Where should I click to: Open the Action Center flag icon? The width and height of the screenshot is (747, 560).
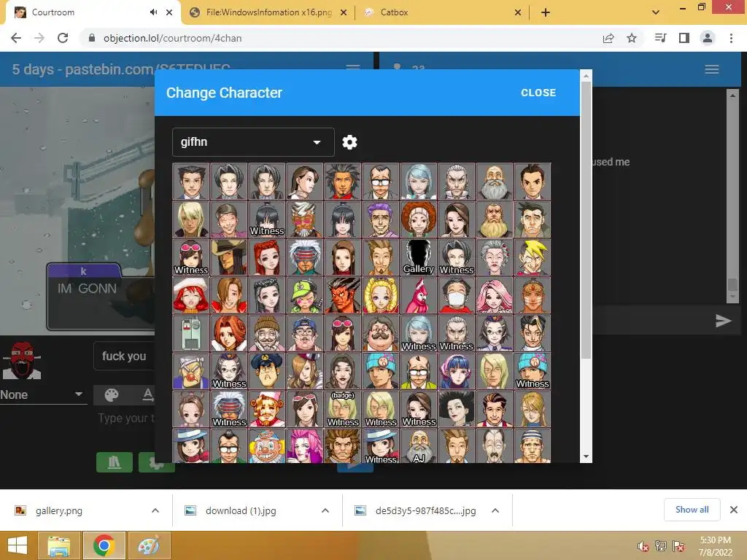click(678, 546)
